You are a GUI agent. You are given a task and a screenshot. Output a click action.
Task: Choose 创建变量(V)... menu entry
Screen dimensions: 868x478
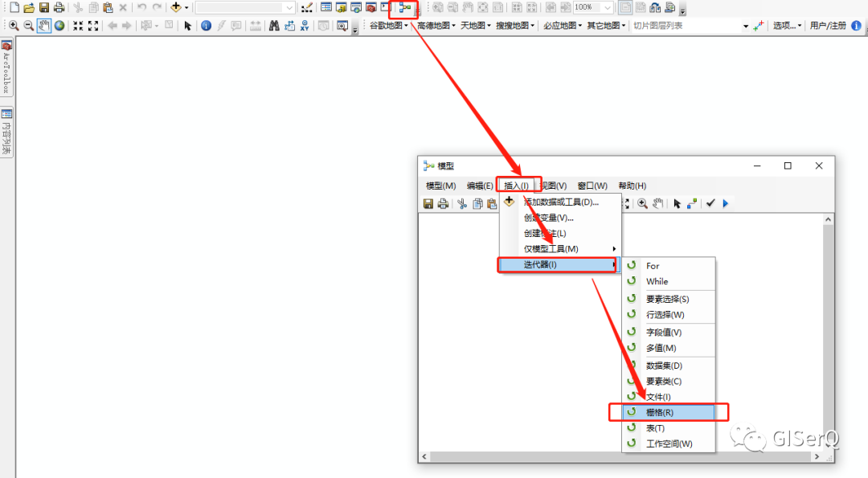pos(561,218)
